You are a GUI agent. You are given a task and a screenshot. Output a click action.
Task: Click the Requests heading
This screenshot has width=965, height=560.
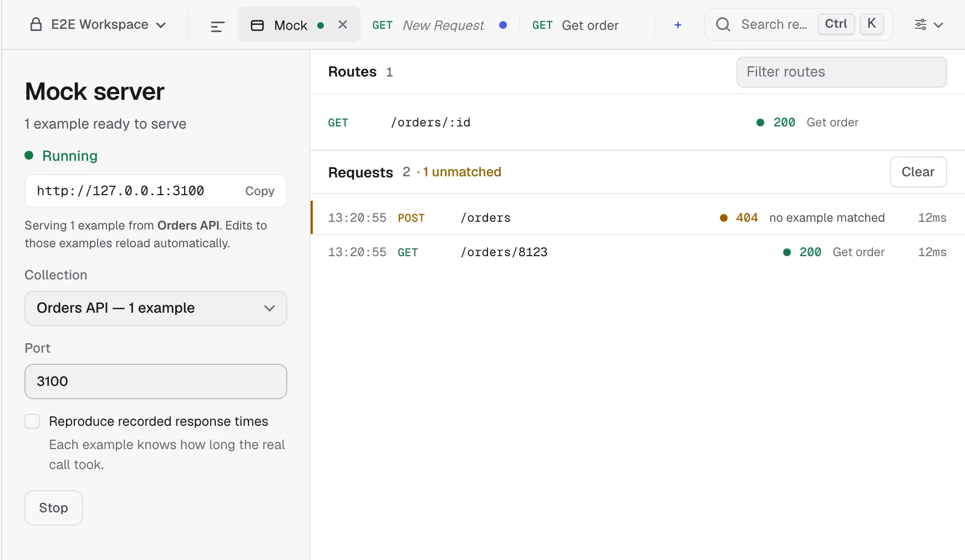tap(360, 172)
